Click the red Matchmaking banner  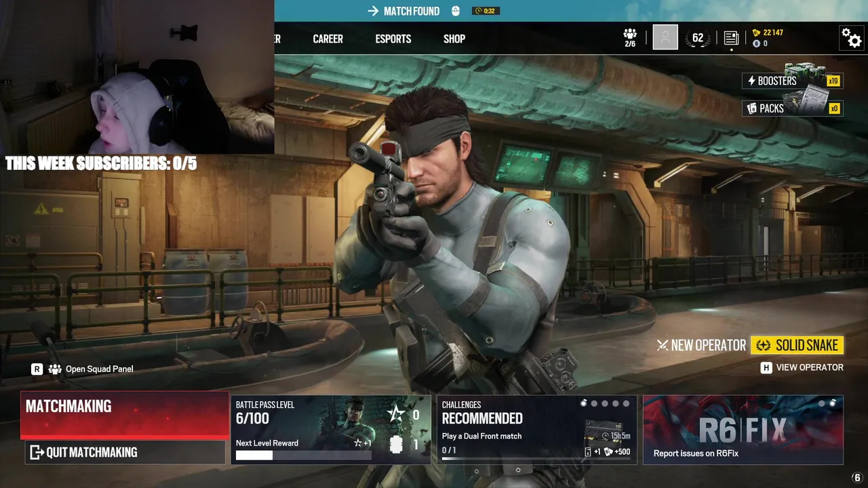(x=125, y=415)
